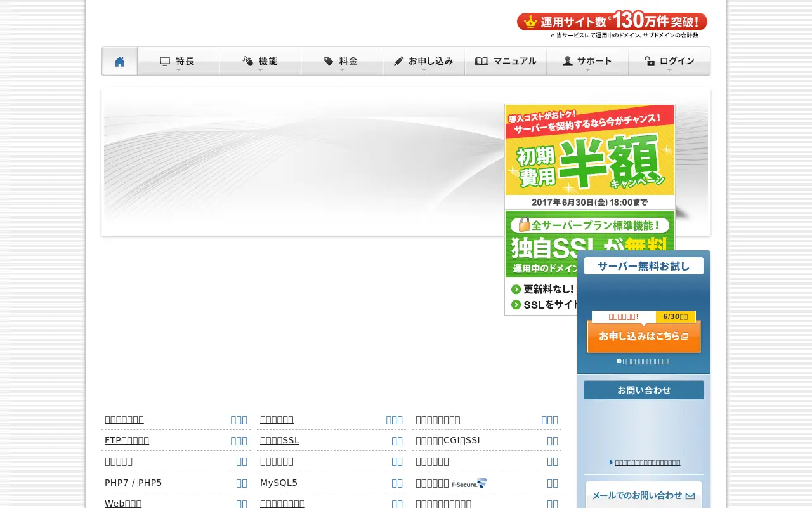Click the PHP7 / PHP5 row label

click(x=133, y=483)
